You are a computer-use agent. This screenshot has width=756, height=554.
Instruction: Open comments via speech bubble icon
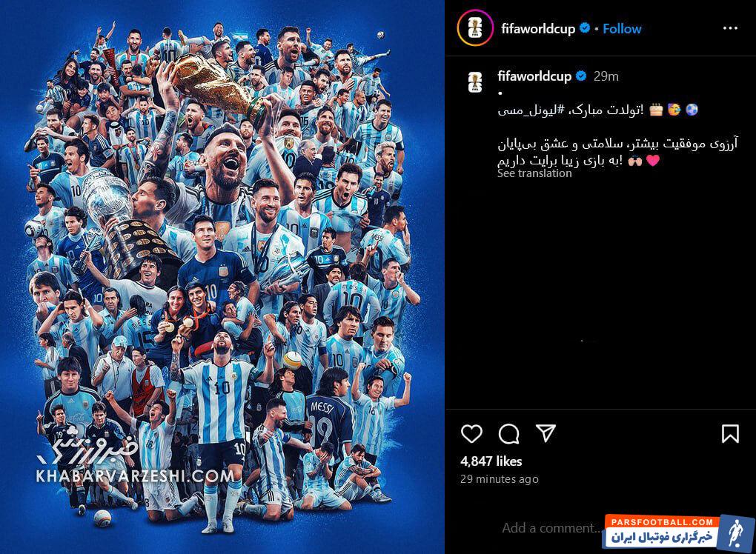(508, 433)
